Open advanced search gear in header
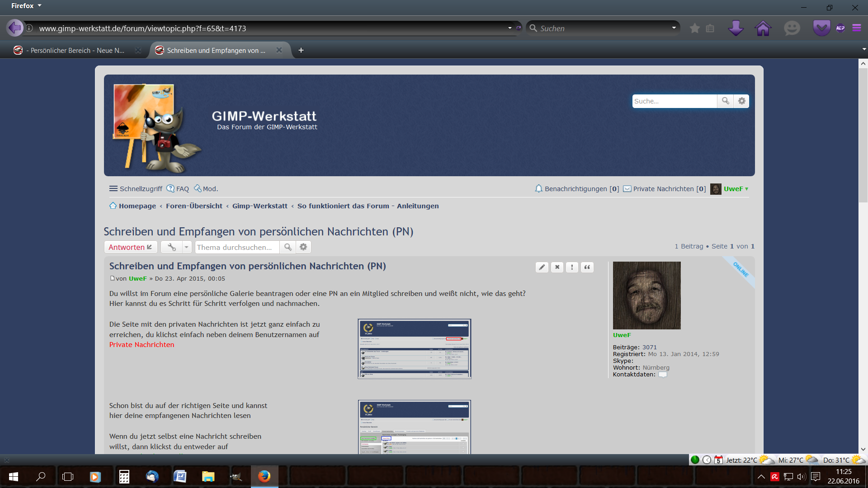 741,101
